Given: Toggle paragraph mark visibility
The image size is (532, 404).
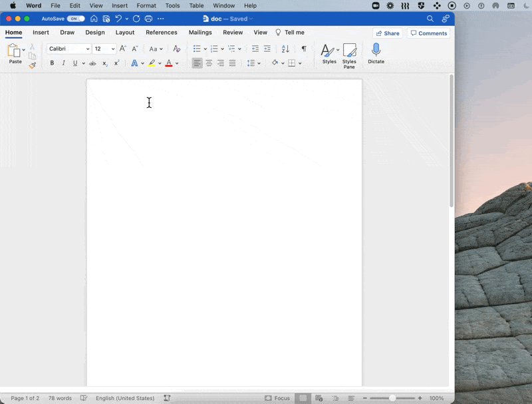Looking at the screenshot, I should pos(303,49).
